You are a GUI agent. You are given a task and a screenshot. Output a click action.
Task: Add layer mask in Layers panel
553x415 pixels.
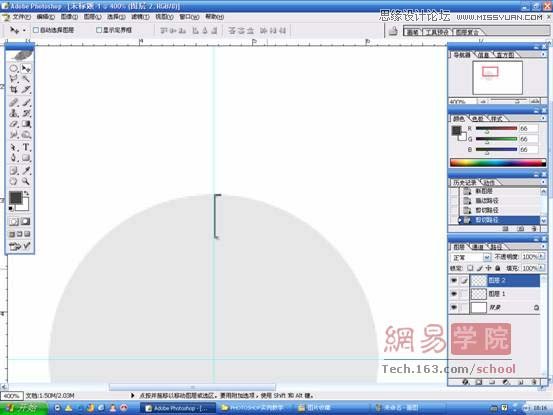[479, 382]
